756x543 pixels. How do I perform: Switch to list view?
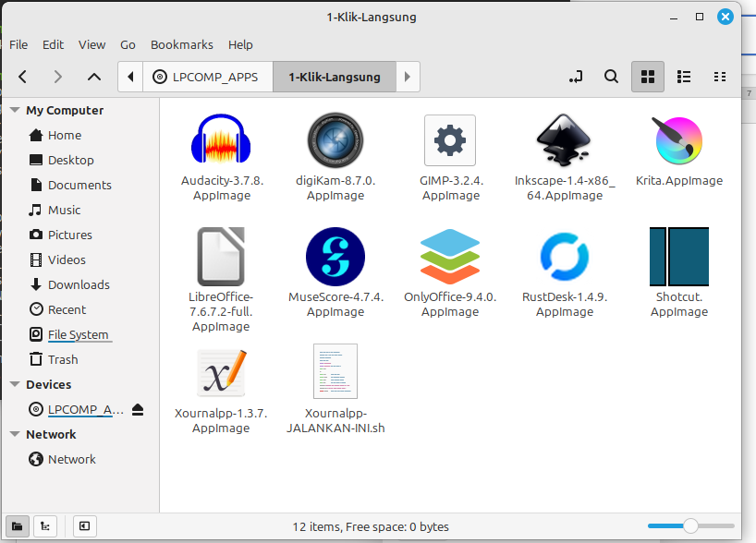point(684,77)
